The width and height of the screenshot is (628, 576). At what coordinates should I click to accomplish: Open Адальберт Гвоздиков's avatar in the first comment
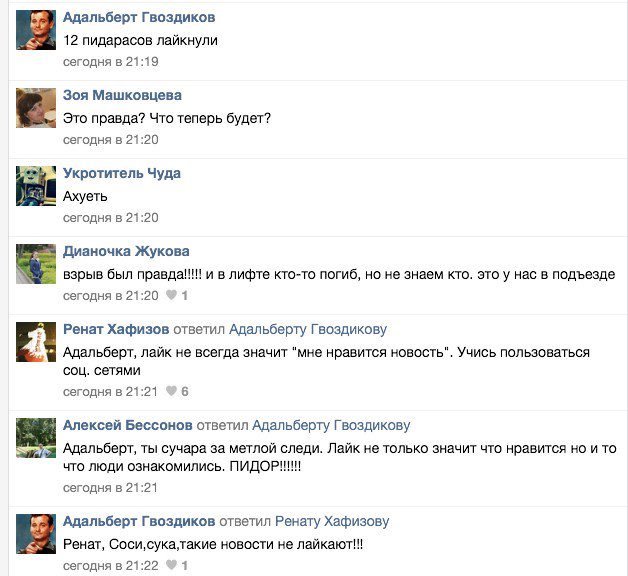36,30
